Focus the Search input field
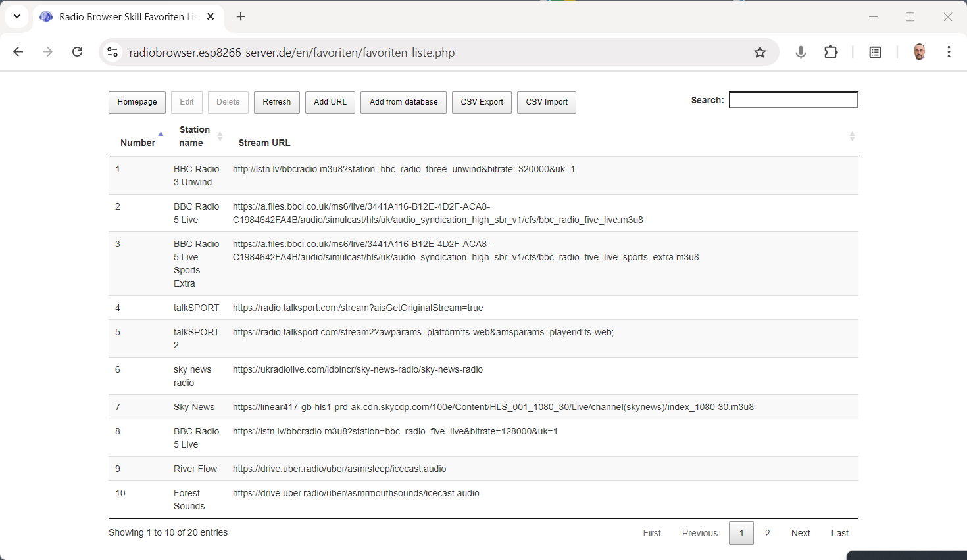The height and width of the screenshot is (560, 967). click(x=793, y=100)
